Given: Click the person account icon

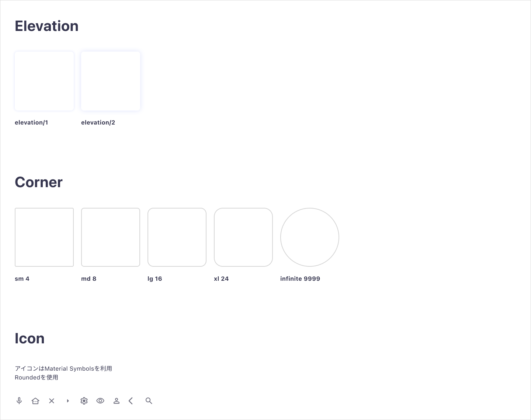Looking at the screenshot, I should [117, 401].
